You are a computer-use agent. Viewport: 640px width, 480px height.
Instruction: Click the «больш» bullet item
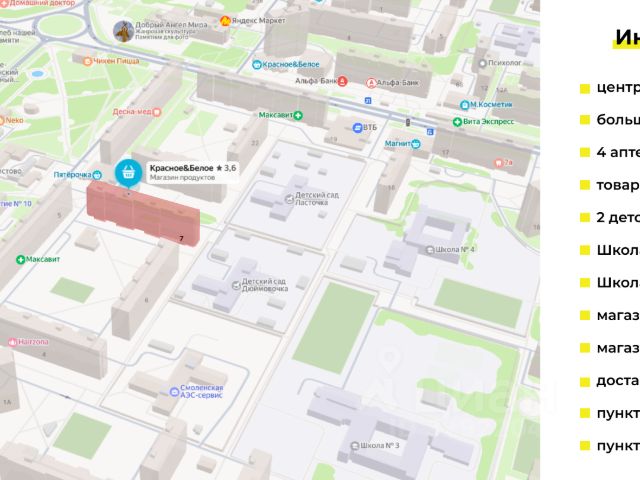click(x=610, y=120)
